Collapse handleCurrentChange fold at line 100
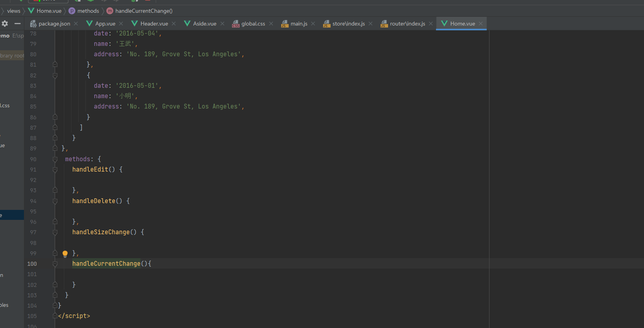 (55, 264)
